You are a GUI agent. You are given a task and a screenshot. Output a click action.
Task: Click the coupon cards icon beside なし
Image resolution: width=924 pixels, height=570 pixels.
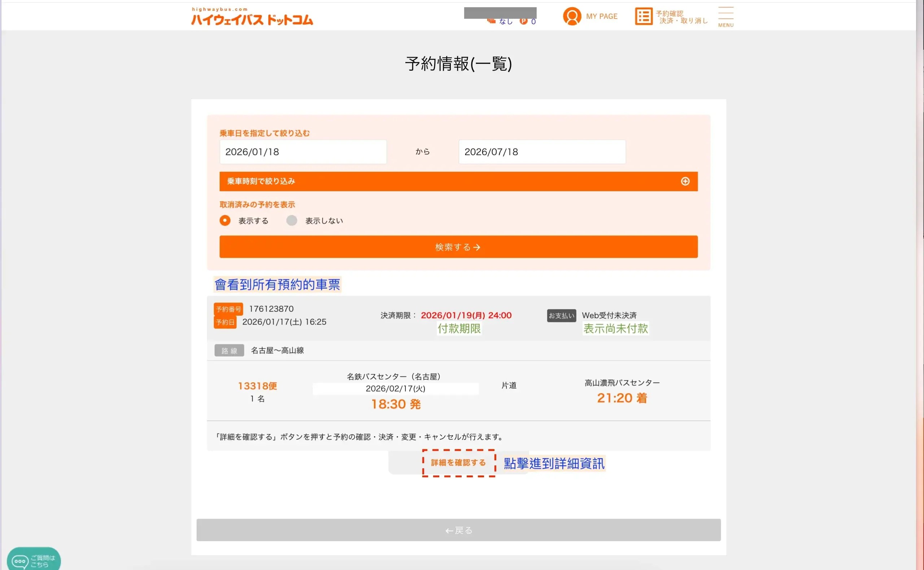tap(491, 21)
